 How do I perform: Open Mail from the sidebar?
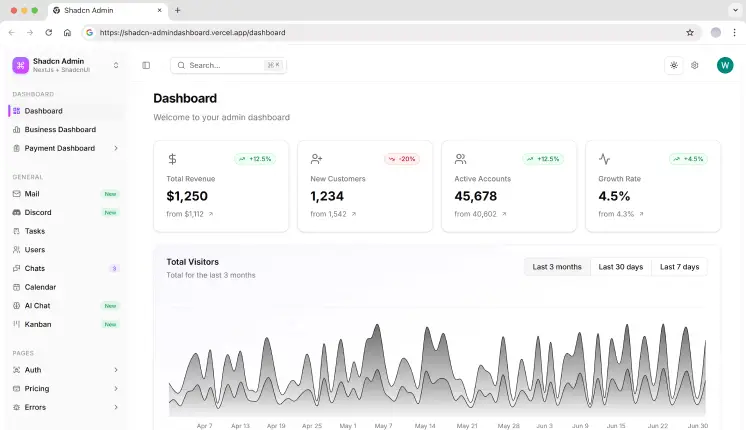click(32, 194)
